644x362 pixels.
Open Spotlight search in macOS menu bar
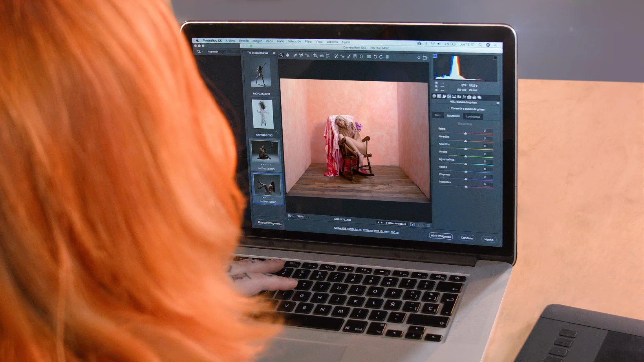point(480,45)
